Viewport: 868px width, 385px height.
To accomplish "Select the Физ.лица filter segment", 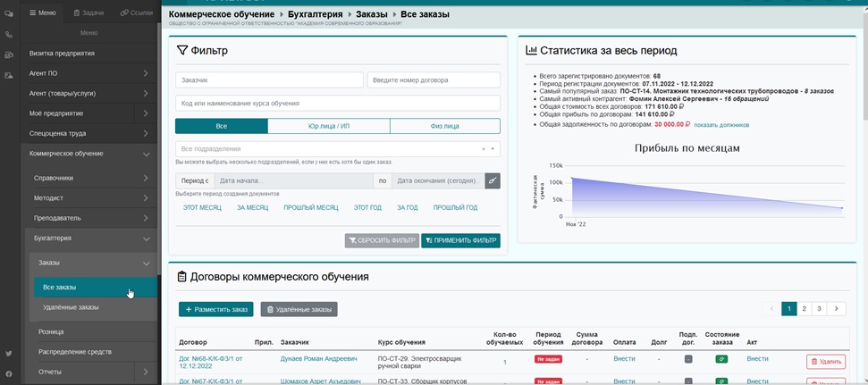I will coord(445,126).
